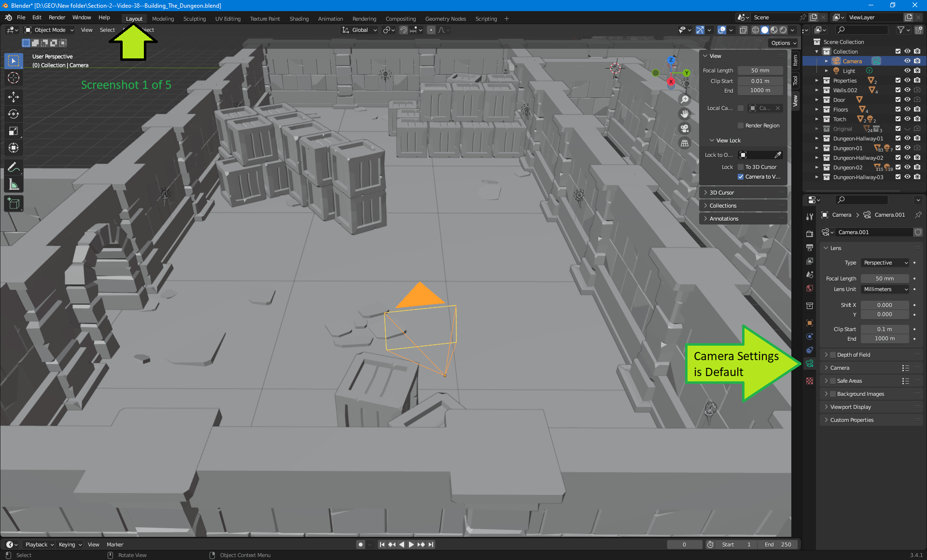Viewport: 927px width, 560px height.
Task: Hide the Door collection in viewport
Action: [x=907, y=100]
